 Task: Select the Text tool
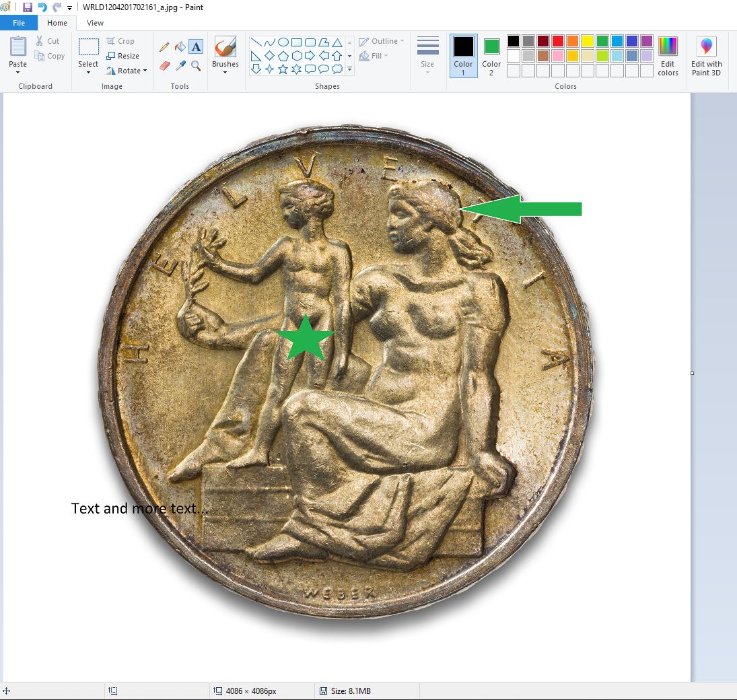point(196,46)
